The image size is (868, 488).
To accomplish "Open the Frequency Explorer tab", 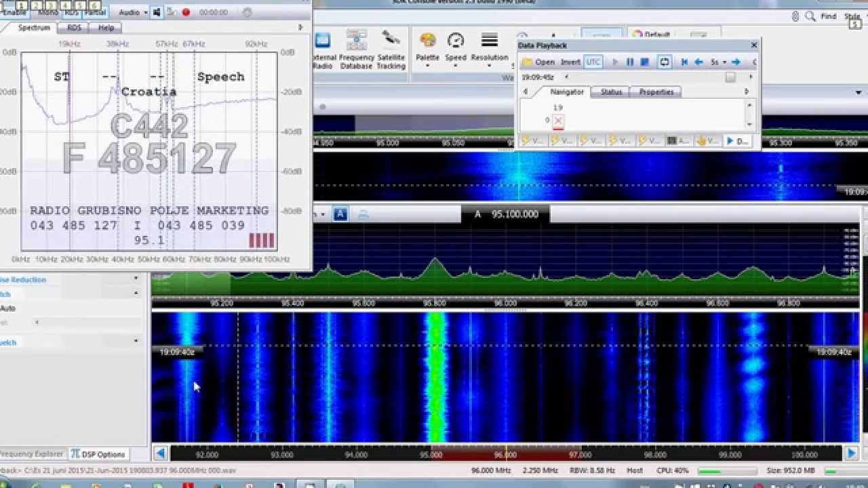I will click(x=33, y=454).
